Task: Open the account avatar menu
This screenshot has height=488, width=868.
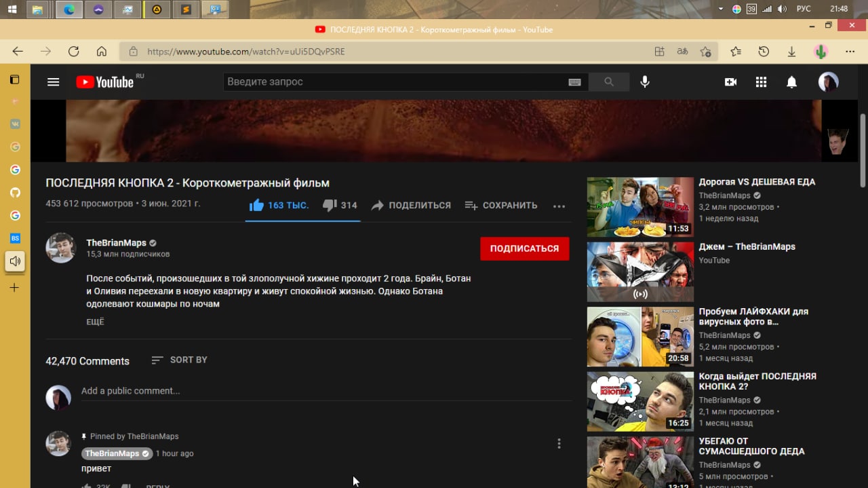Action: [x=828, y=82]
